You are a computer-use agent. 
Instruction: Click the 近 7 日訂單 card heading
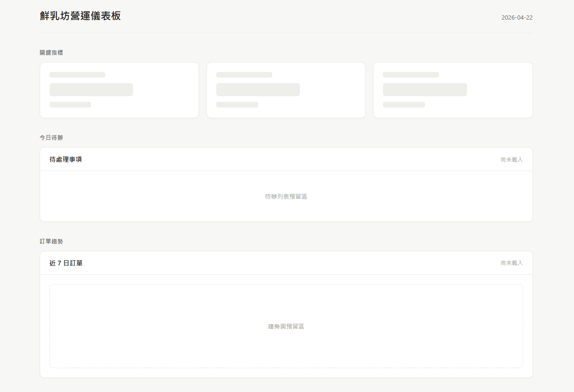point(66,263)
